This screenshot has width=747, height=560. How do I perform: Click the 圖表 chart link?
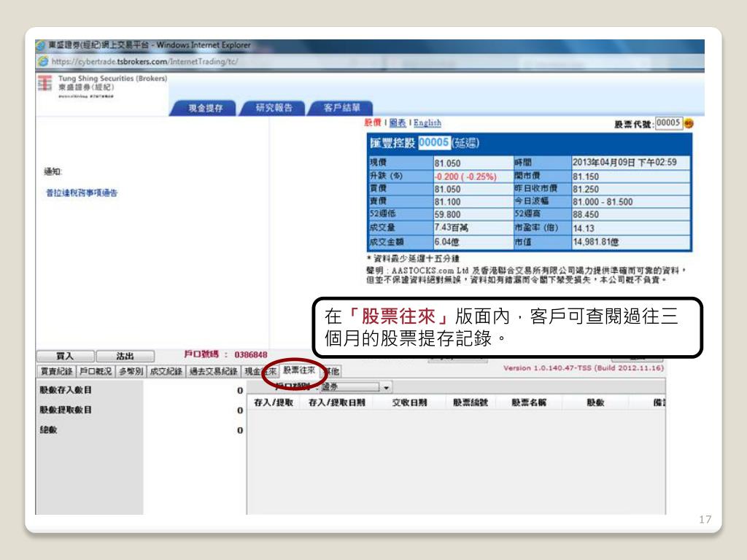(398, 122)
